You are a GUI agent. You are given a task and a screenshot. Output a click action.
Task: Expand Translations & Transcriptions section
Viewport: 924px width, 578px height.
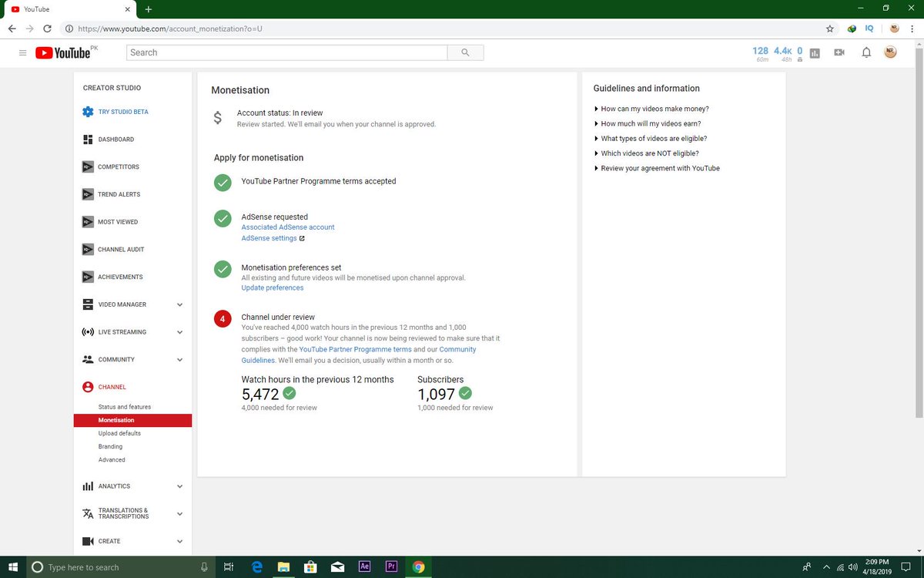coord(180,513)
